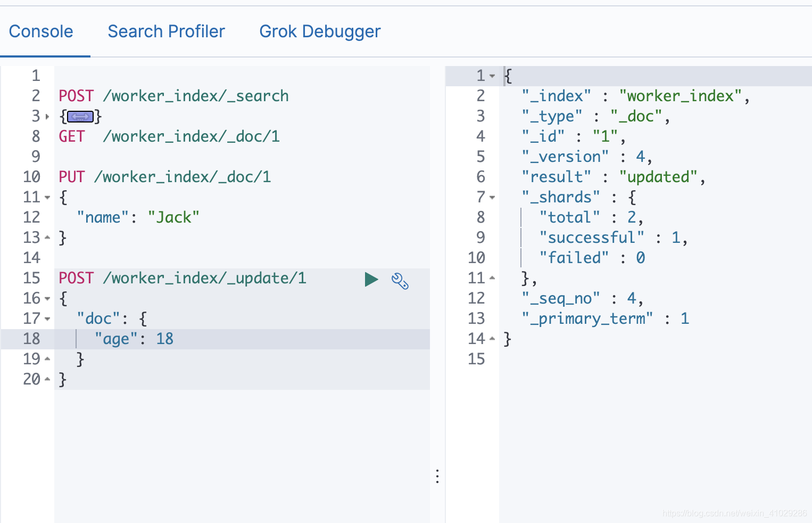
Task: Collapse the response root at output line 1
Action: [492, 76]
